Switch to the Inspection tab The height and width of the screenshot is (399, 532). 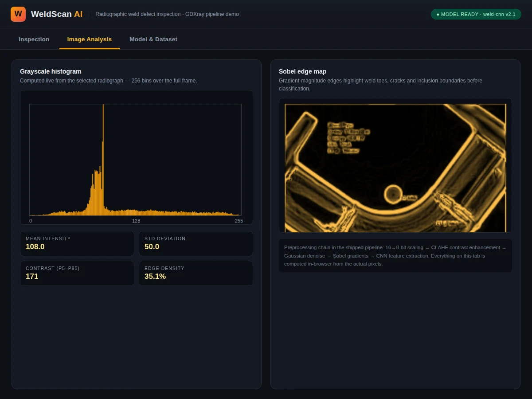pyautogui.click(x=34, y=39)
